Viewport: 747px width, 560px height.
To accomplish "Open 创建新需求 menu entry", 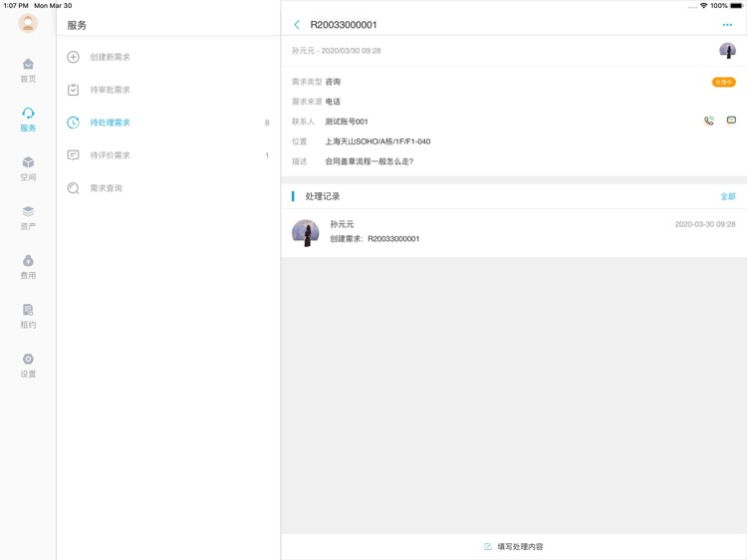I will [168, 57].
